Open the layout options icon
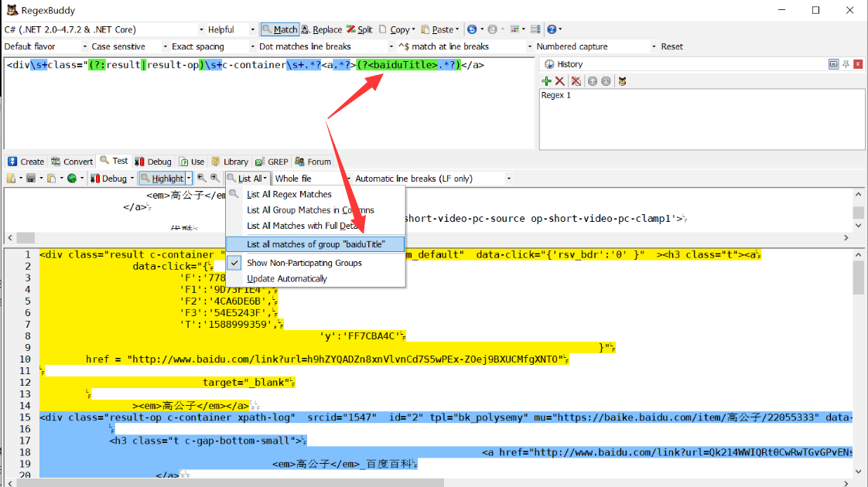868x487 pixels. [514, 29]
